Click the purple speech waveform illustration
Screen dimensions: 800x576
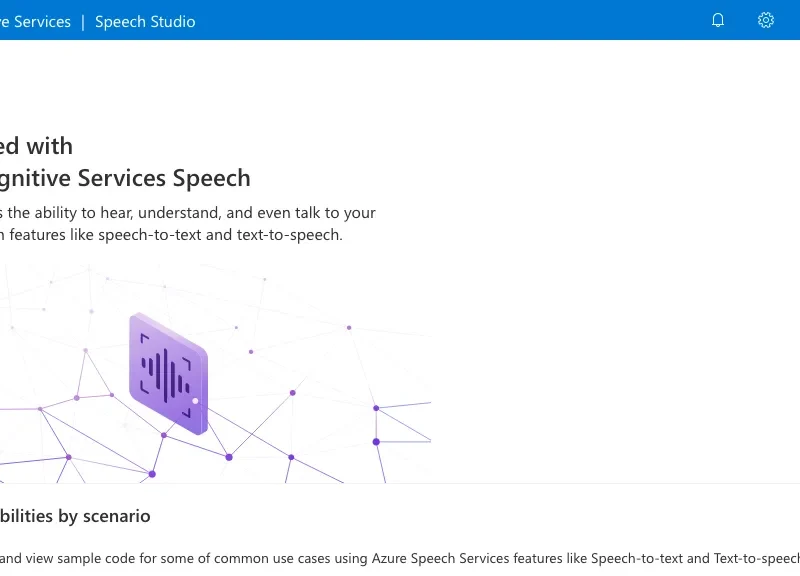[168, 373]
